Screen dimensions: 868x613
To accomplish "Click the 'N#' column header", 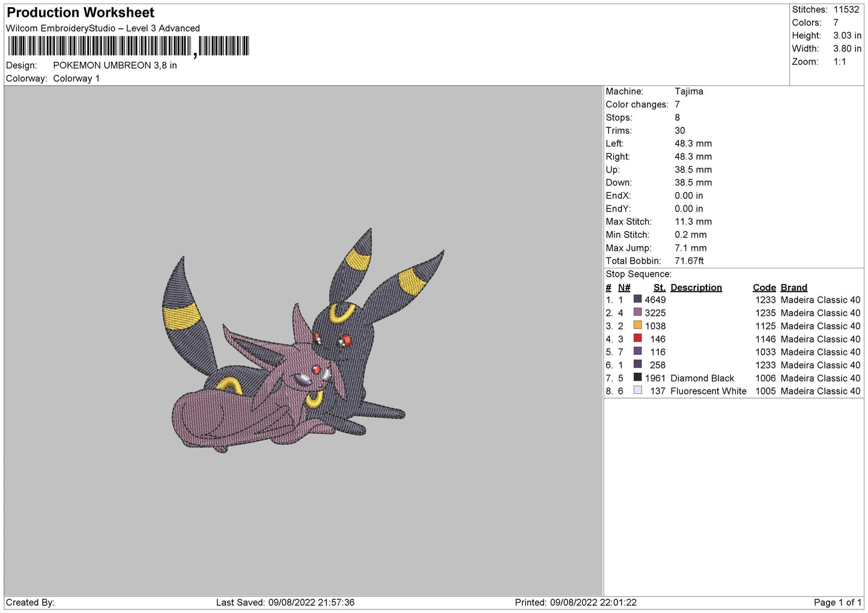I will click(x=624, y=288).
